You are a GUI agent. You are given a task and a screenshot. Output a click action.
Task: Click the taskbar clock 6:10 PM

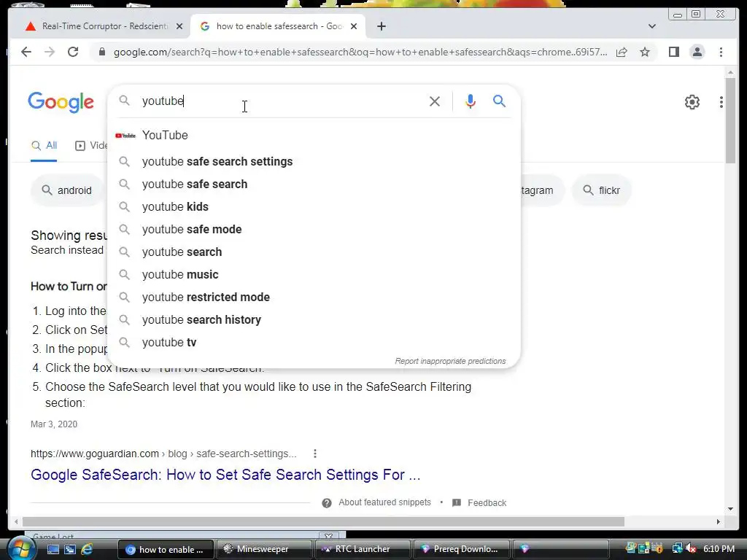coord(719,549)
